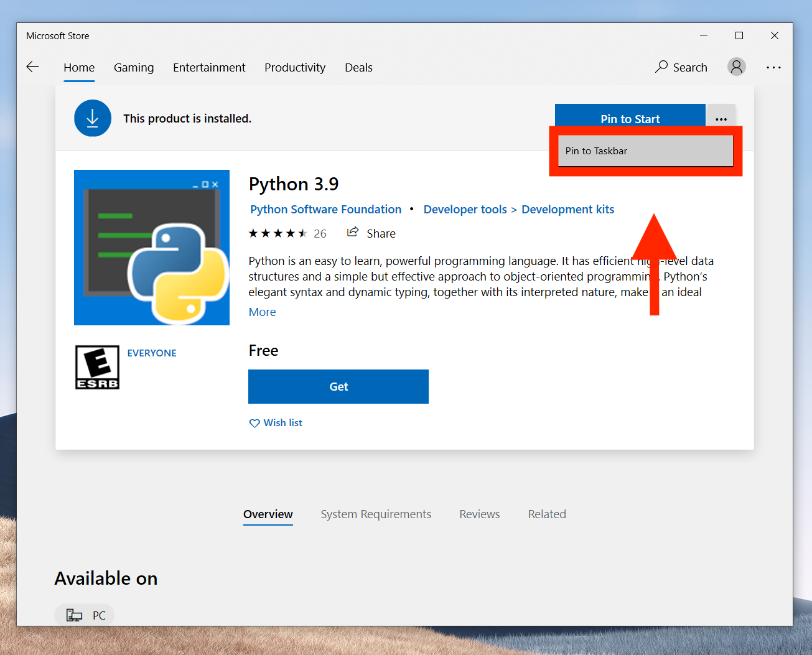
Task: Open the Related tab
Action: tap(547, 514)
